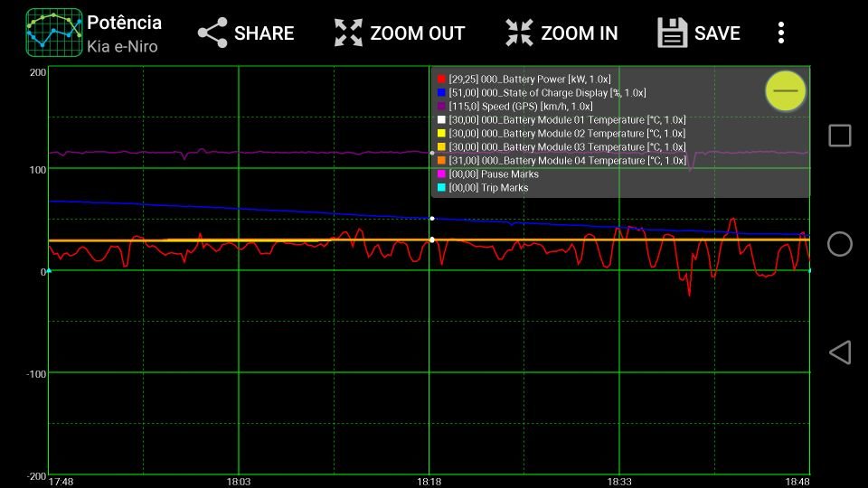Click red Battery Power color swatch
The width and height of the screenshot is (868, 488).
point(442,80)
